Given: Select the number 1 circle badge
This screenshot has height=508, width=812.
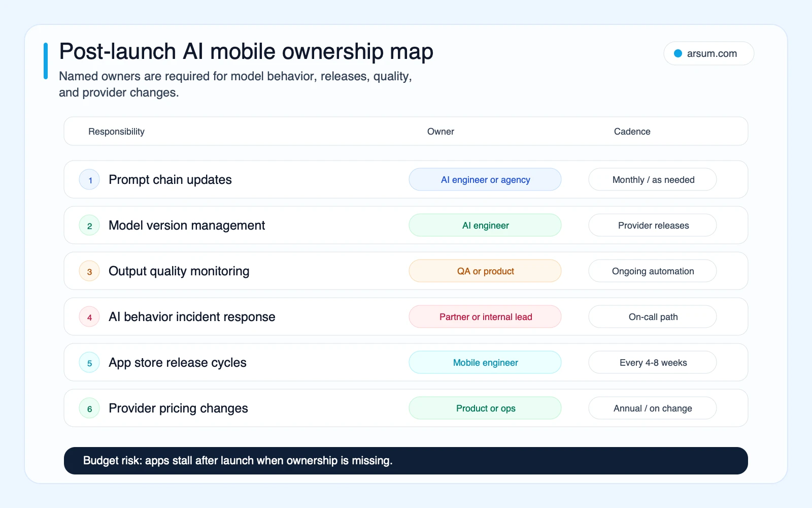Looking at the screenshot, I should [89, 180].
